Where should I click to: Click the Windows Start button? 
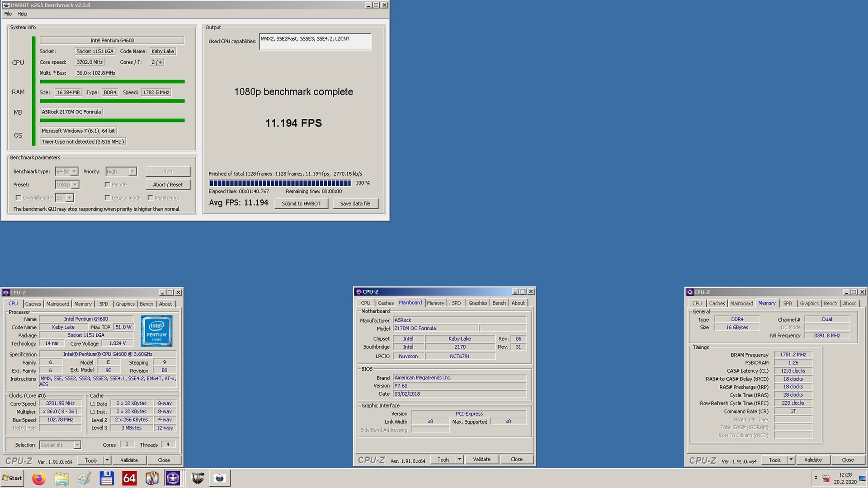click(12, 478)
